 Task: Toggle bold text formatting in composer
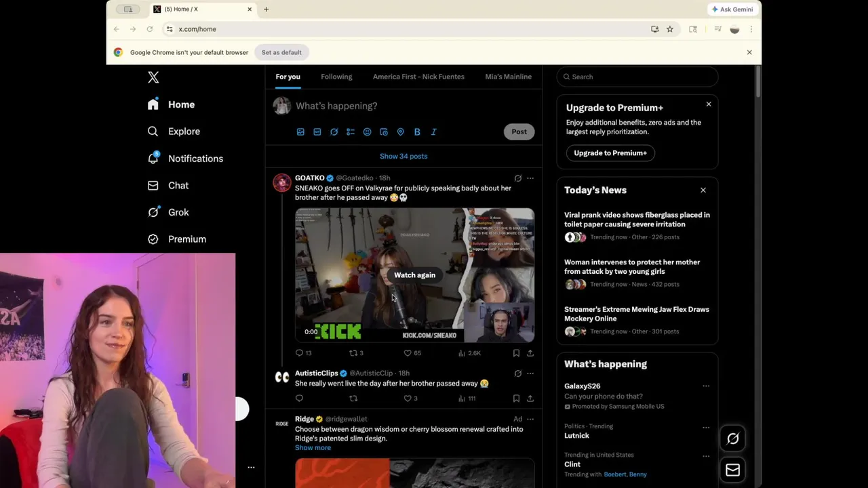click(417, 132)
